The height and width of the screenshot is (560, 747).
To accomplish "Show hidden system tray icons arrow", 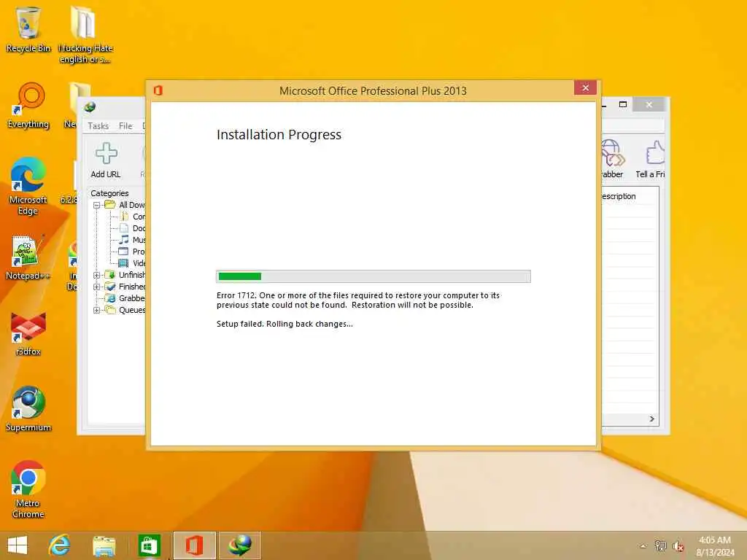I will click(x=643, y=546).
